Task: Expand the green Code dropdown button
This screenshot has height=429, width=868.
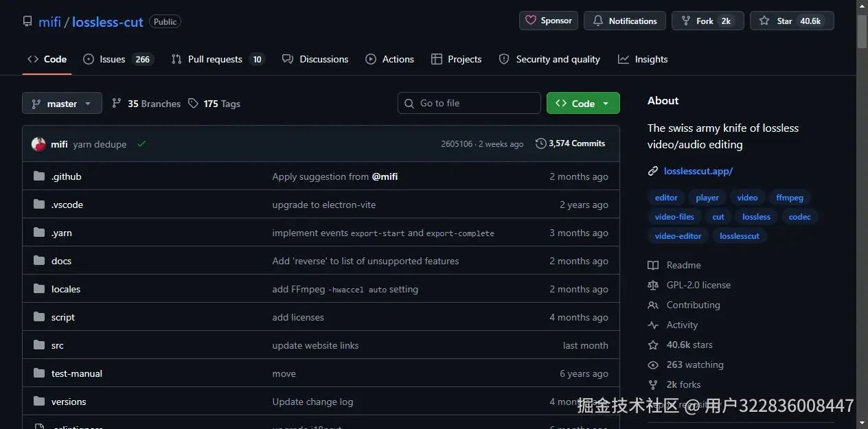Action: (x=583, y=103)
